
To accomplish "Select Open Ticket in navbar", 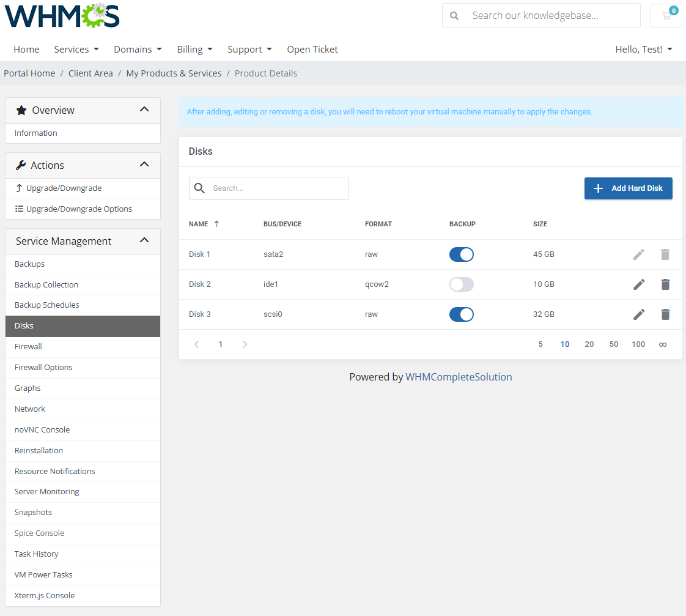I will click(x=312, y=50).
